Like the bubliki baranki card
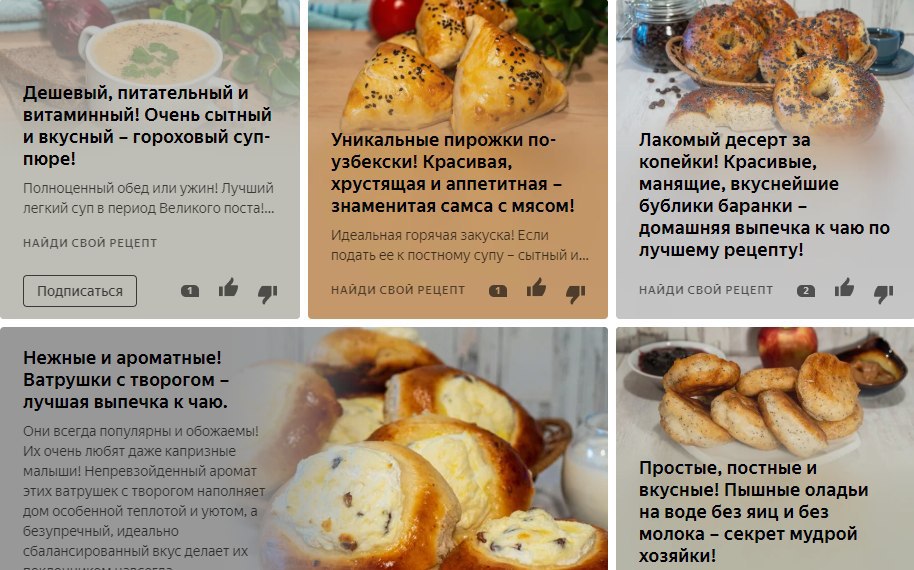This screenshot has height=570, width=914. [x=844, y=288]
